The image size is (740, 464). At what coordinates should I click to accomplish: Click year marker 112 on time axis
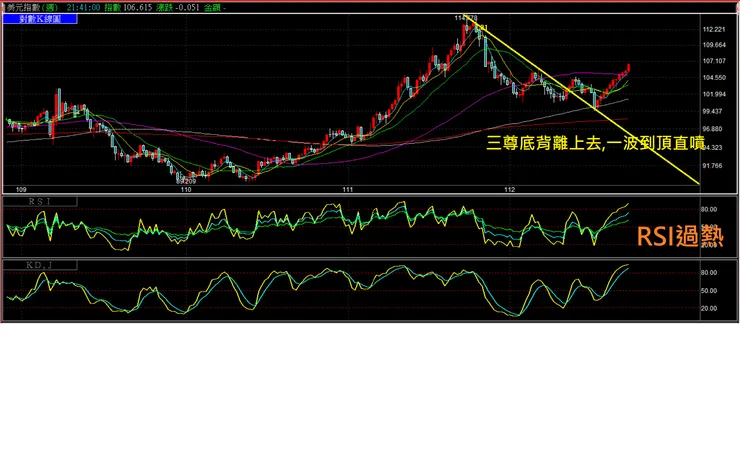coord(510,190)
